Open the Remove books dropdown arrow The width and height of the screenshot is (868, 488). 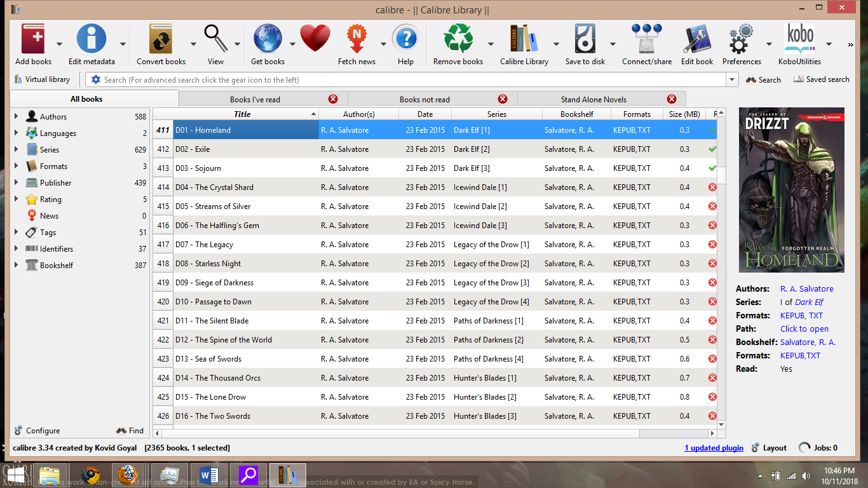(491, 44)
